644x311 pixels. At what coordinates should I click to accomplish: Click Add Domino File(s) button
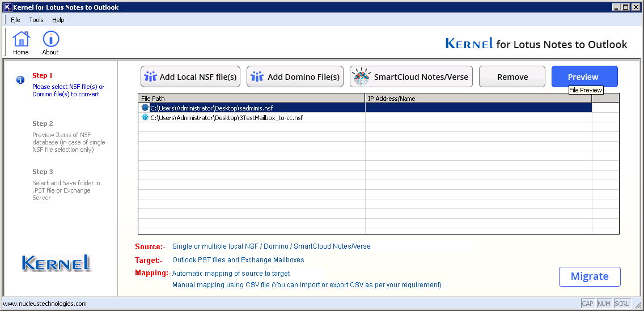coord(295,76)
